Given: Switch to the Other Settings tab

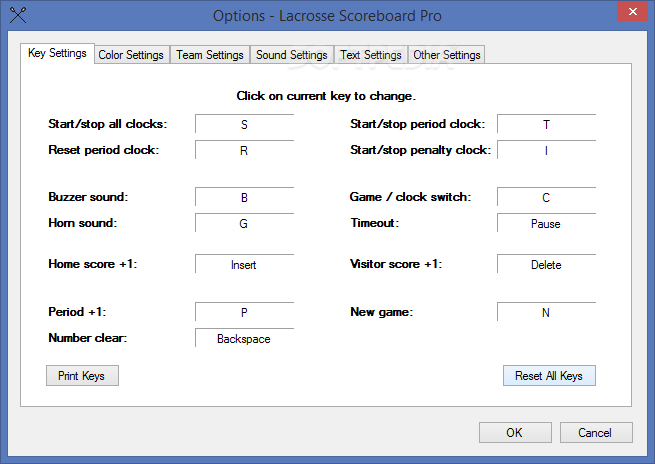Looking at the screenshot, I should click(447, 55).
